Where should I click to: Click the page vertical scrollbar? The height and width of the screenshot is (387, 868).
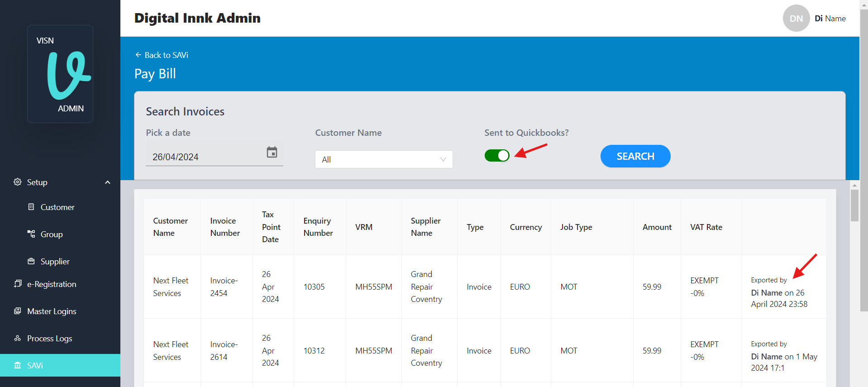click(864, 161)
